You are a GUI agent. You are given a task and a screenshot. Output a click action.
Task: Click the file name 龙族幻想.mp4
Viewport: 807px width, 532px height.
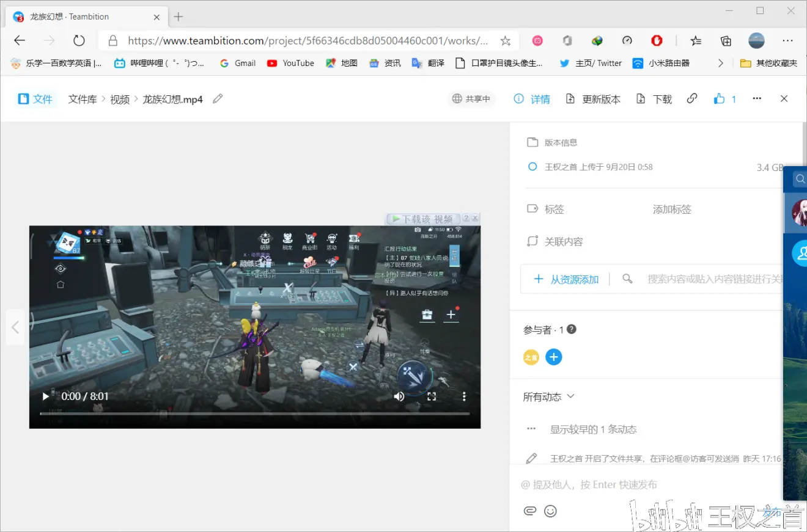click(x=172, y=99)
